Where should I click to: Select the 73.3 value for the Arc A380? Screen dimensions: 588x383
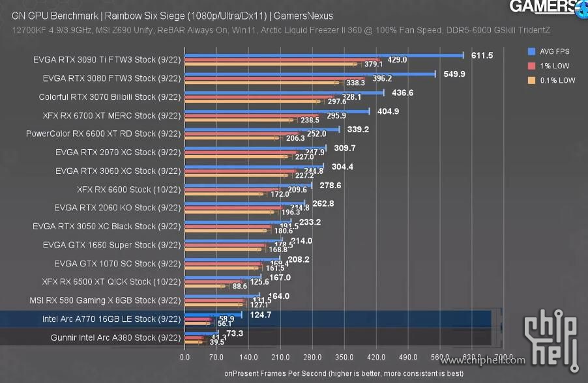click(235, 333)
